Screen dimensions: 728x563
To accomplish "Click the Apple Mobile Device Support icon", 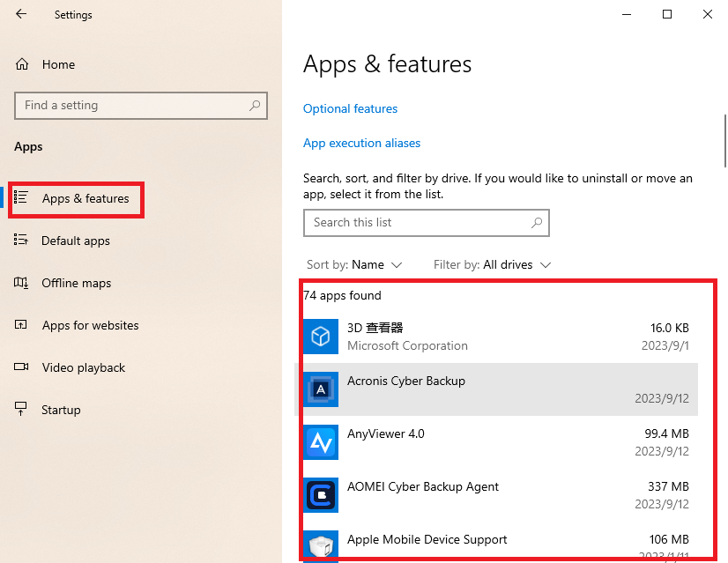I will [x=321, y=546].
